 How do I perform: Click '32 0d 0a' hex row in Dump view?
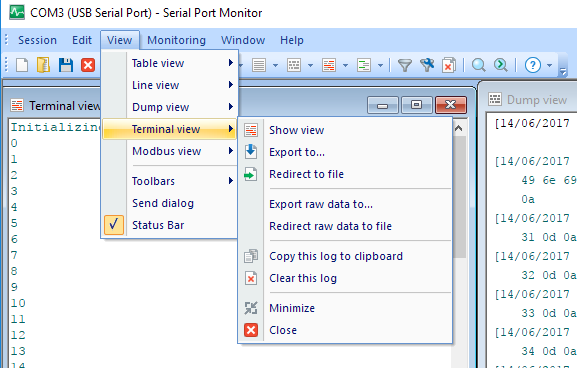(x=549, y=275)
